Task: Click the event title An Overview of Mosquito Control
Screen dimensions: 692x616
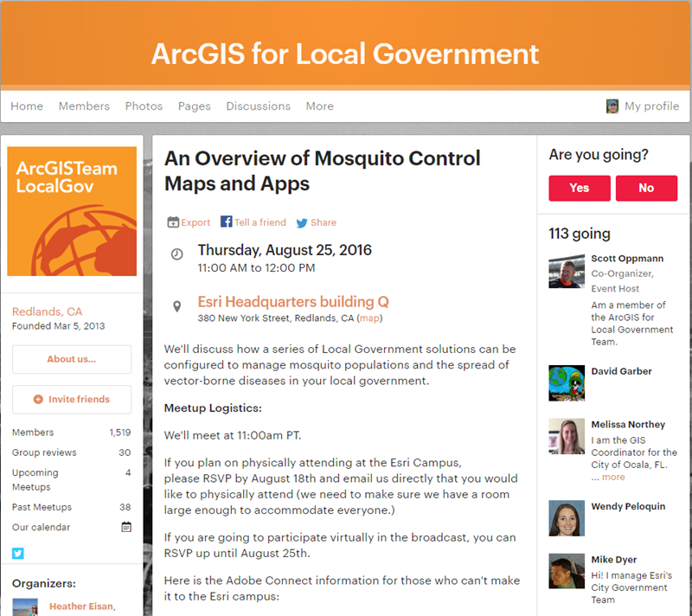Action: pos(322,170)
